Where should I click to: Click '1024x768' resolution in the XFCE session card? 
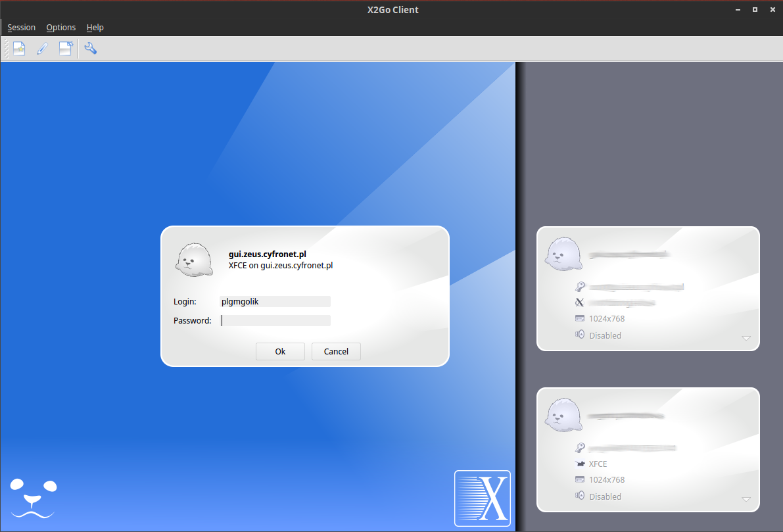(607, 480)
